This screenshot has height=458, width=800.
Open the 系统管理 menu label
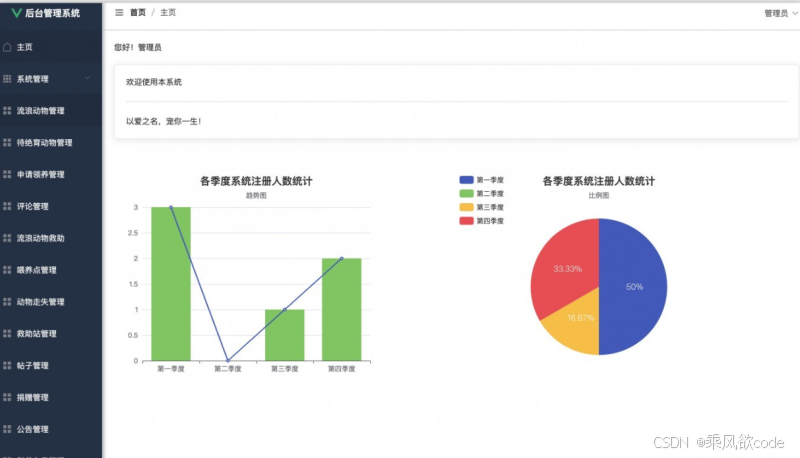point(33,79)
